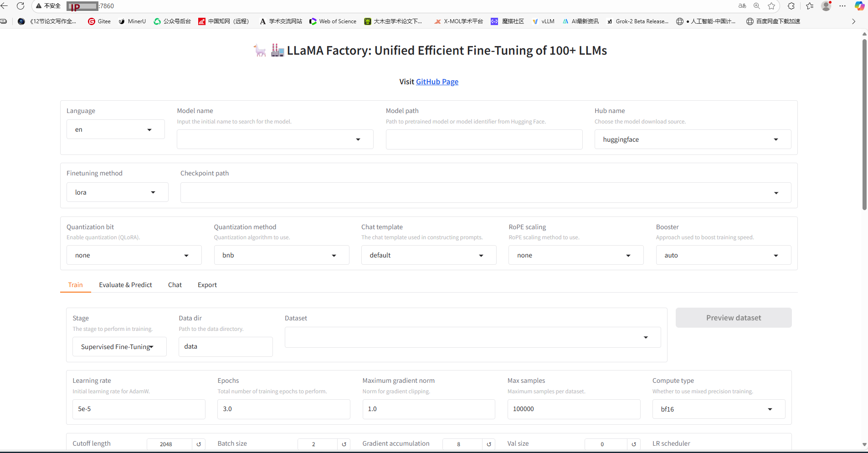868x453 pixels.
Task: Reset the Cutoff length value
Action: pos(199,444)
